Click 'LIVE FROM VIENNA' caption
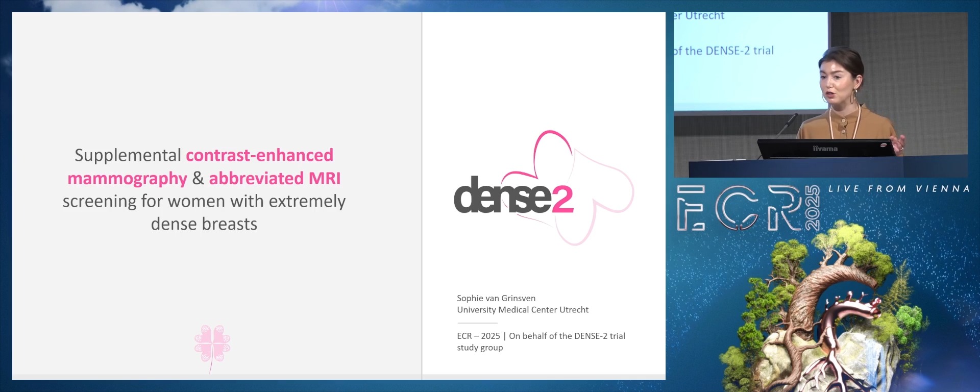Viewport: 980px width, 392px height. (x=899, y=189)
